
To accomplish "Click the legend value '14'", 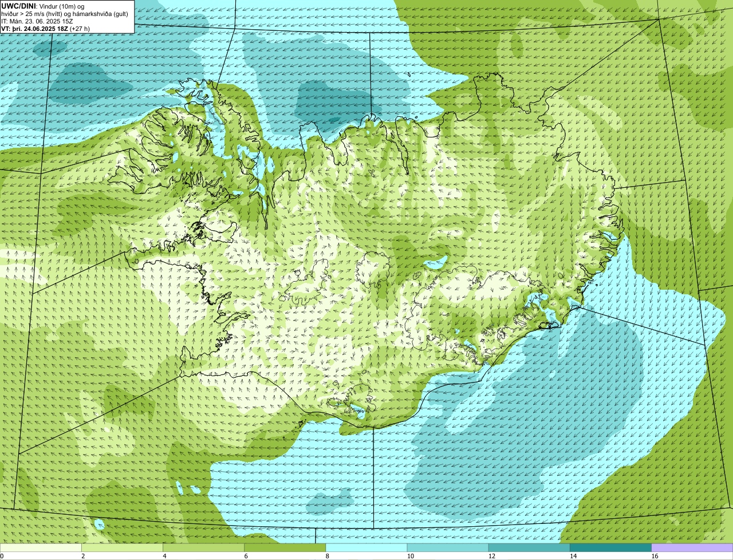I will [x=573, y=556].
